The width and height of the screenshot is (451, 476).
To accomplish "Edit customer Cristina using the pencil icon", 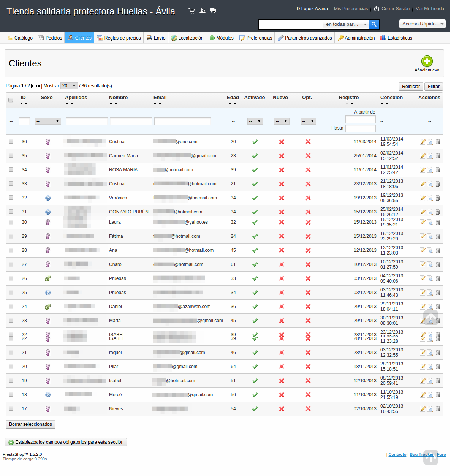I will 423,142.
